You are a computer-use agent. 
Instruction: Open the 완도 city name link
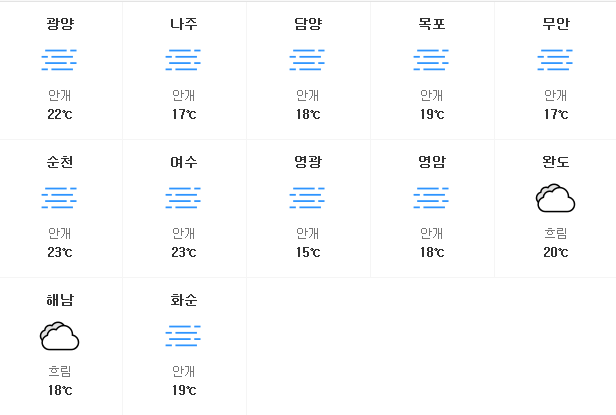coord(556,162)
